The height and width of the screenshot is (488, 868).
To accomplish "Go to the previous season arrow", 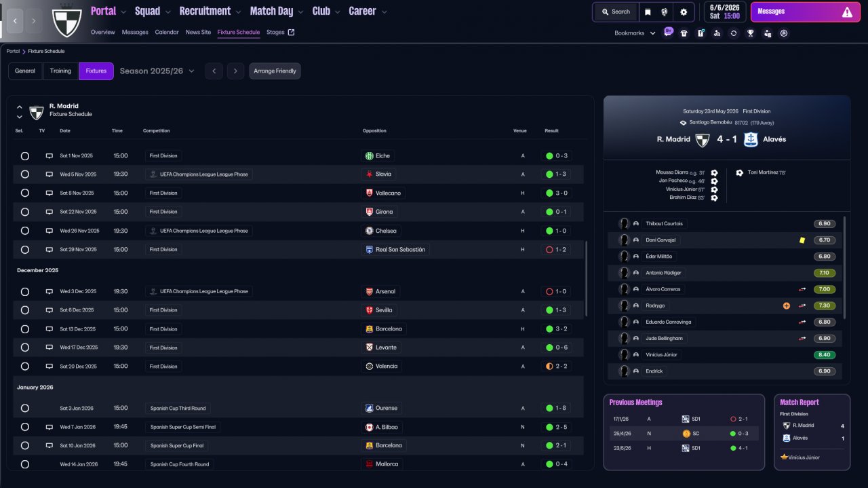I will coord(214,71).
